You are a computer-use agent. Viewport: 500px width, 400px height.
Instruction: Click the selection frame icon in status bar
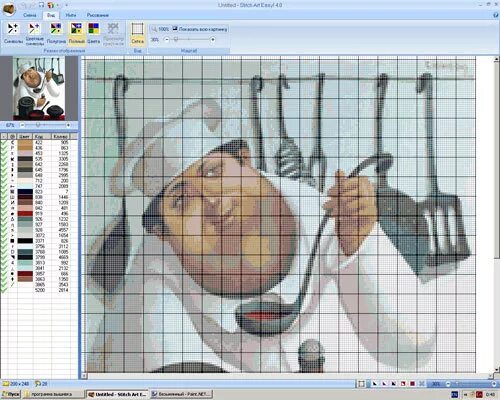point(361,384)
